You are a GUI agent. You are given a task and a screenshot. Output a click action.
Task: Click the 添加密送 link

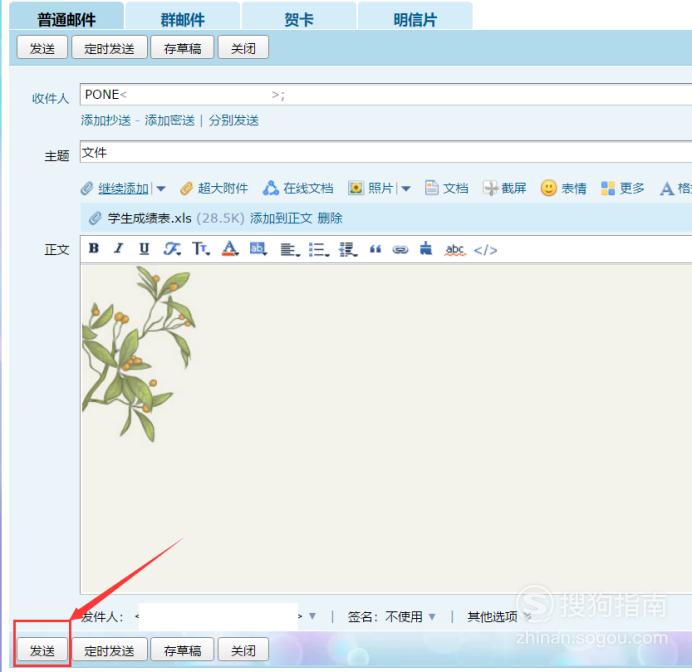tap(169, 120)
